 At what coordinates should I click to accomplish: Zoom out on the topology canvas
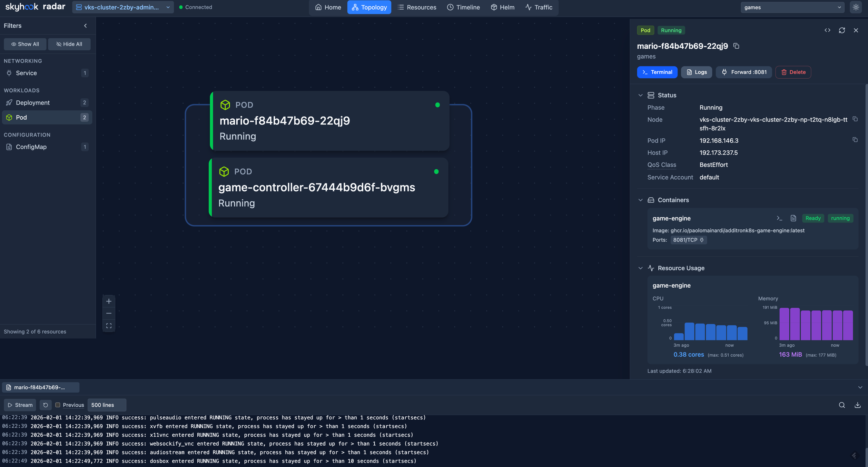point(109,314)
